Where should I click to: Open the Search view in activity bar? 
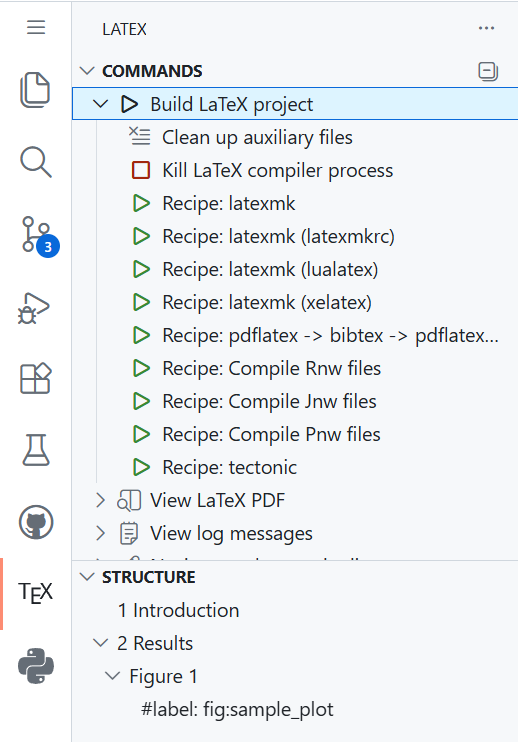coord(35,162)
